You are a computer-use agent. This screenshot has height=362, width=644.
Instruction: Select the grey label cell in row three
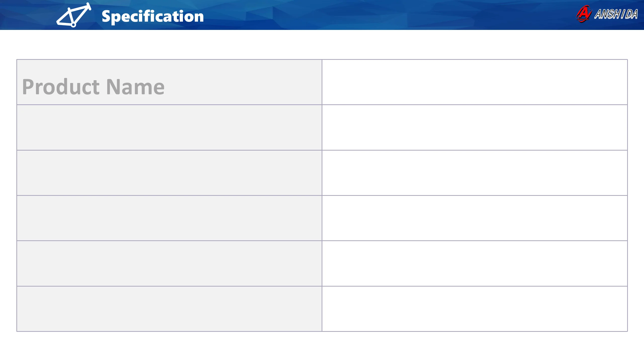[169, 173]
